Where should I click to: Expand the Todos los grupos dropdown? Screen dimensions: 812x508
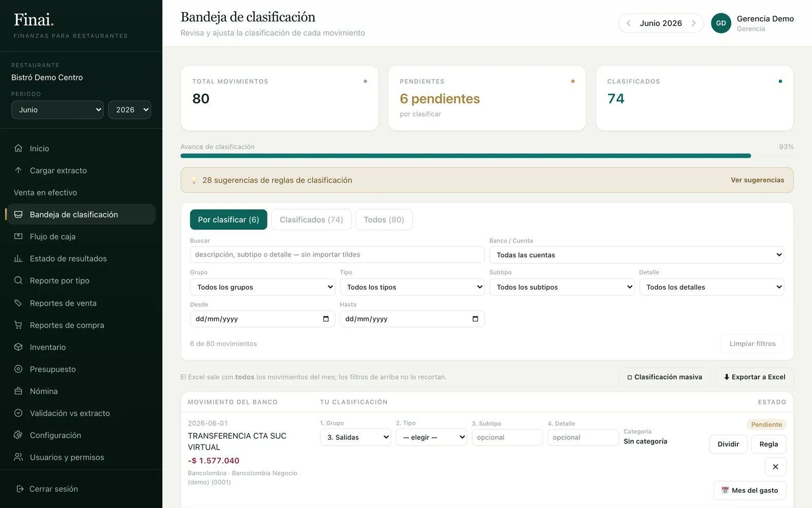[262, 287]
